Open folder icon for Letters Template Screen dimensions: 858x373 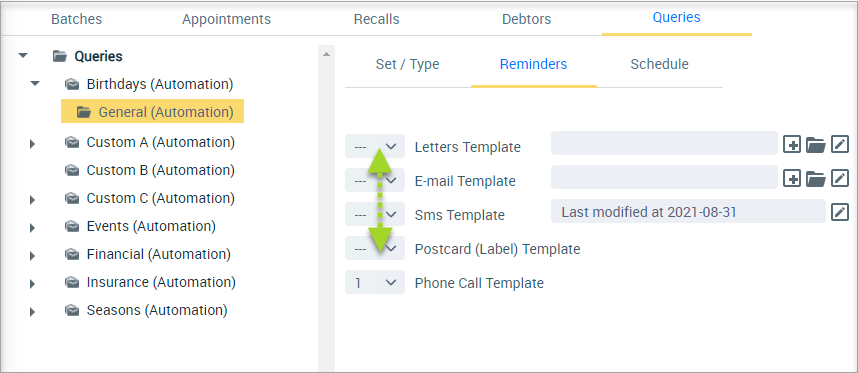click(816, 145)
